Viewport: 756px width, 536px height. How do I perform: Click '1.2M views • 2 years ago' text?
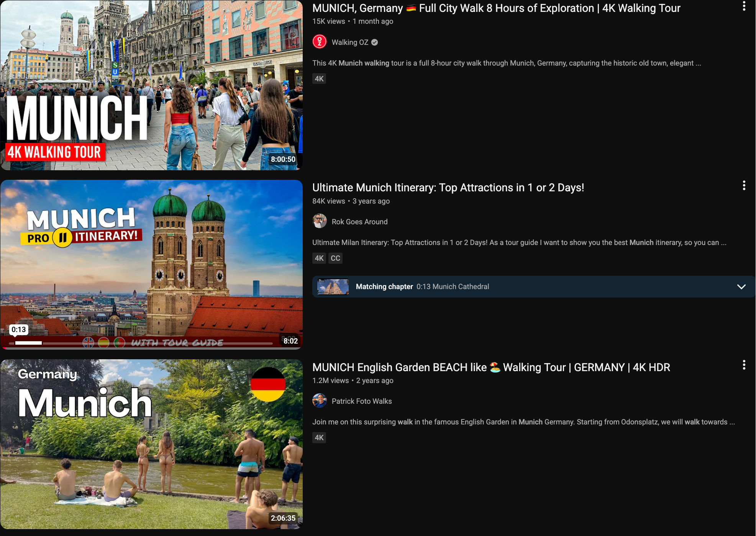tap(353, 380)
